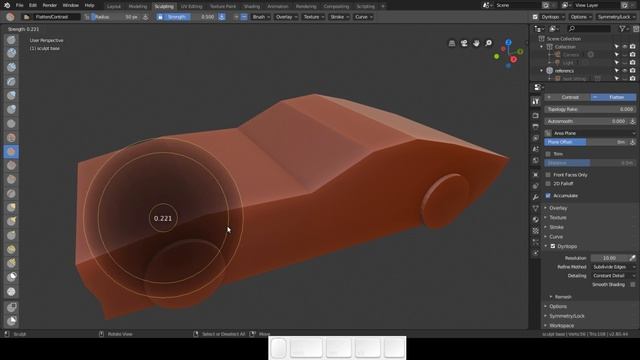Viewport: 640px width, 360px height.
Task: Open the Brush dropdown in header
Action: pos(261,17)
